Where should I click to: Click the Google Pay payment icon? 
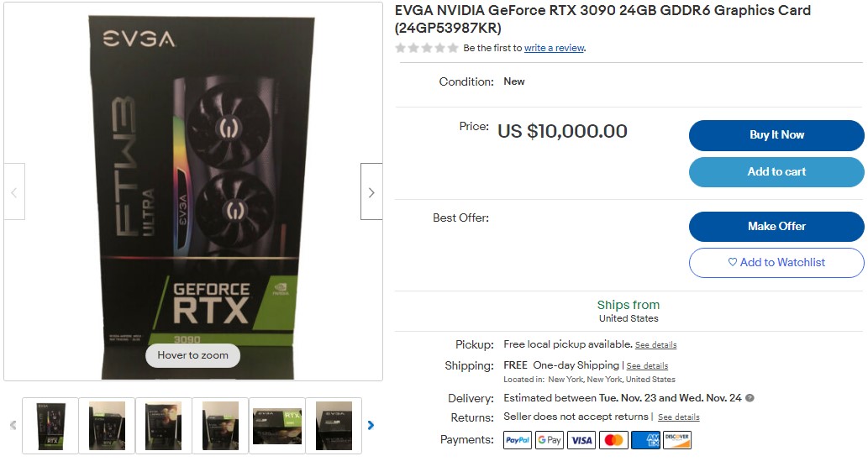(550, 440)
